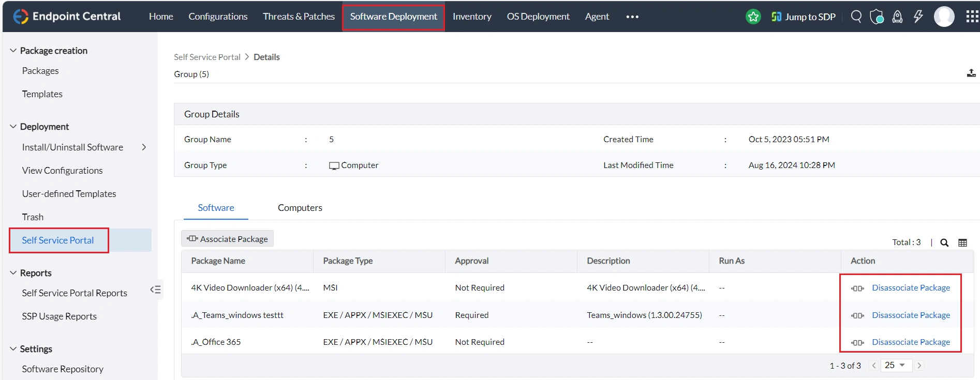The height and width of the screenshot is (380, 980).
Task: Open the column chooser table icon
Action: pyautogui.click(x=962, y=242)
